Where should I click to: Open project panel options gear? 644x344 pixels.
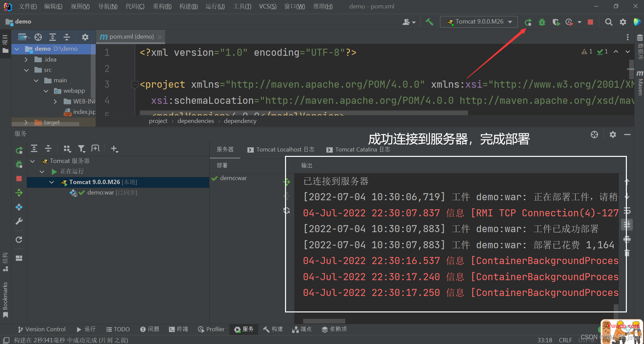pos(85,37)
